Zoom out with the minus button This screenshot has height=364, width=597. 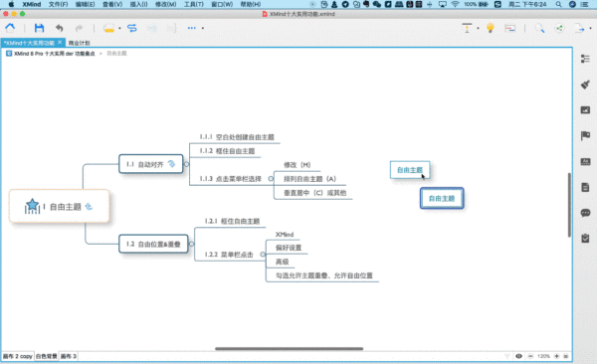(x=530, y=356)
